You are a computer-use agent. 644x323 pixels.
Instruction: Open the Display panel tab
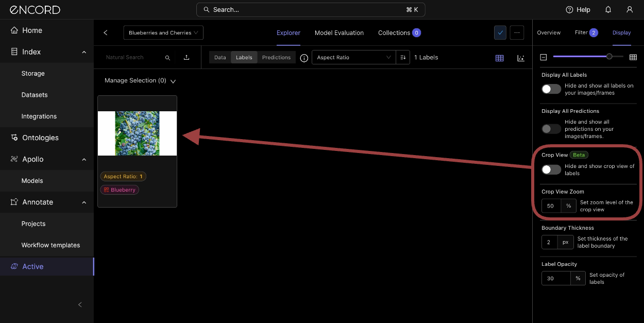[621, 32]
